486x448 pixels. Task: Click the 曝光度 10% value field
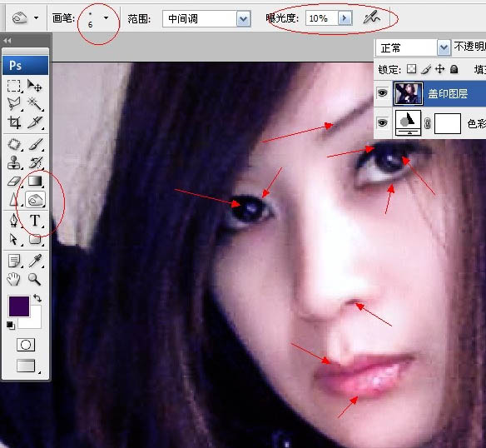[322, 18]
